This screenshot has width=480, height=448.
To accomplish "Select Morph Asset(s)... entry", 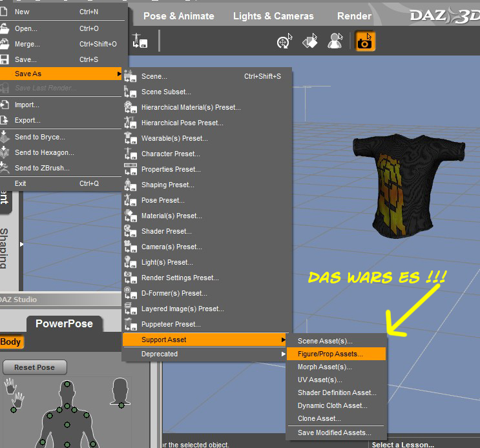I will point(336,367).
